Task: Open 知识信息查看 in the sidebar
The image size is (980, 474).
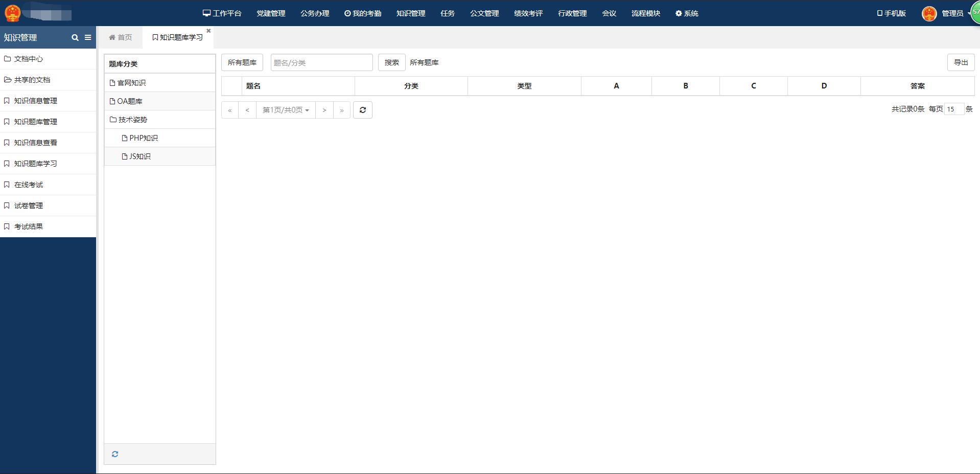Action: coord(48,143)
